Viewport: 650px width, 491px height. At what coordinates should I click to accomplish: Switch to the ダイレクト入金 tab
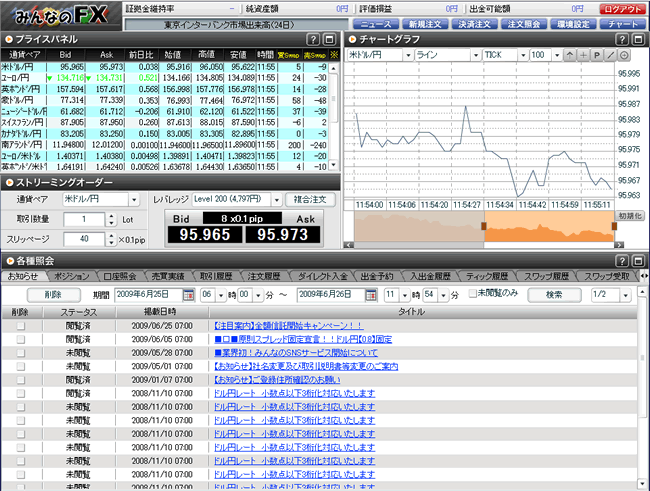(322, 276)
